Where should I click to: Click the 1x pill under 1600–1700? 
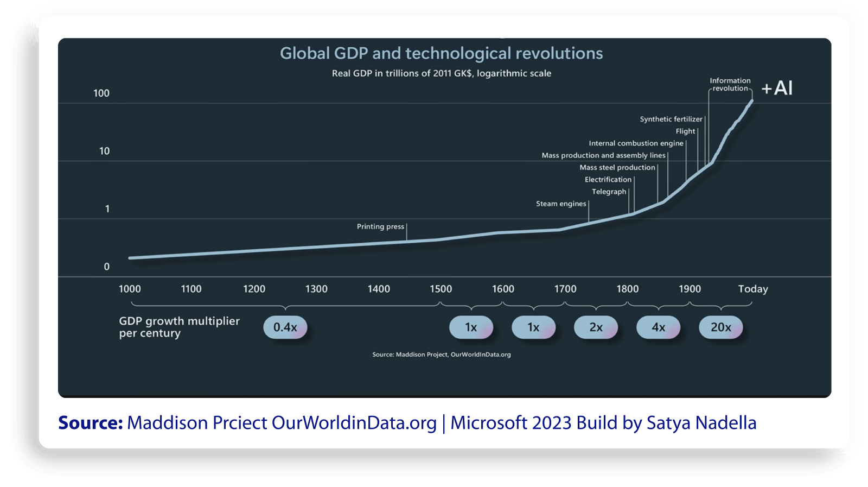coord(533,327)
